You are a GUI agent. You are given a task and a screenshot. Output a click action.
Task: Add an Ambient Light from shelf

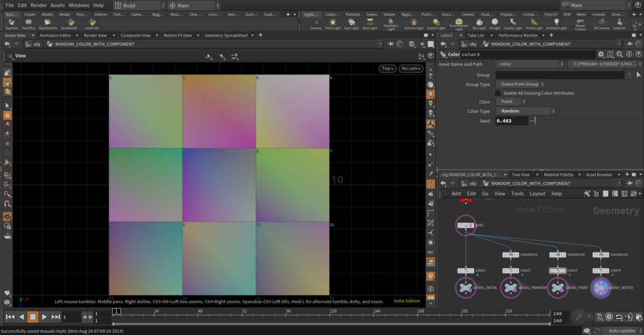(556, 24)
